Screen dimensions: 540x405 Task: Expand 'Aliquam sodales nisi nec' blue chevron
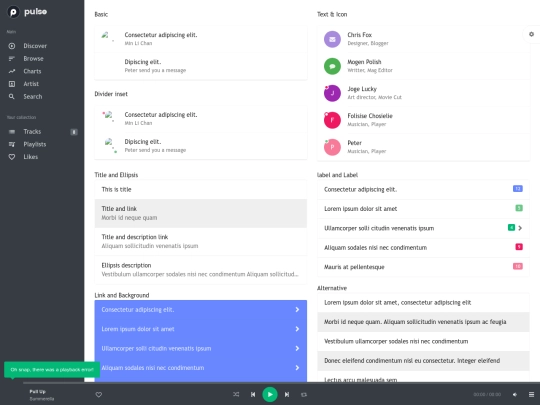coord(297,368)
